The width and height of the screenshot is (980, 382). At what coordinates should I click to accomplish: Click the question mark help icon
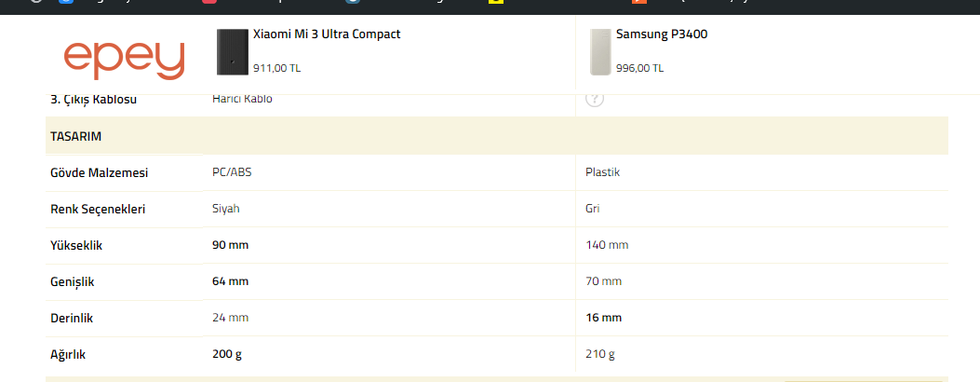(595, 99)
